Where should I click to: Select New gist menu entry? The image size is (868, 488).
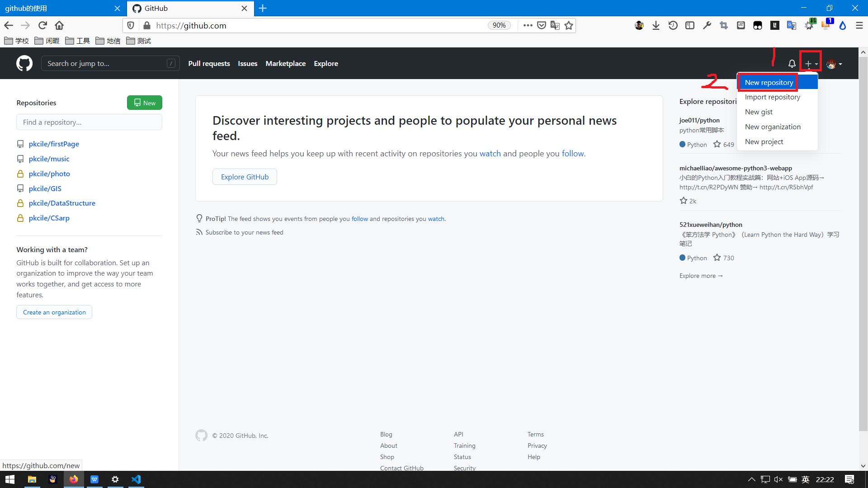pyautogui.click(x=778, y=112)
